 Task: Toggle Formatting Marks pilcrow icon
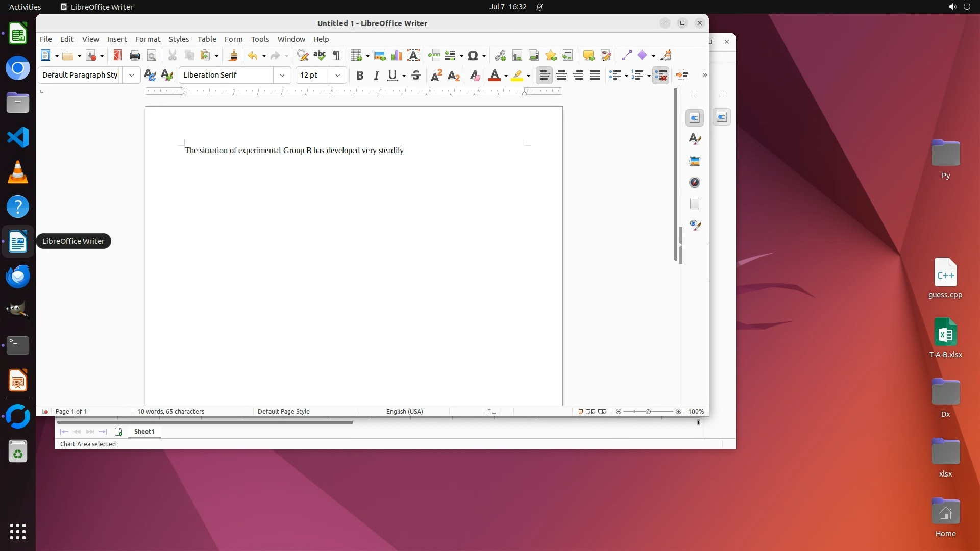pyautogui.click(x=336, y=56)
